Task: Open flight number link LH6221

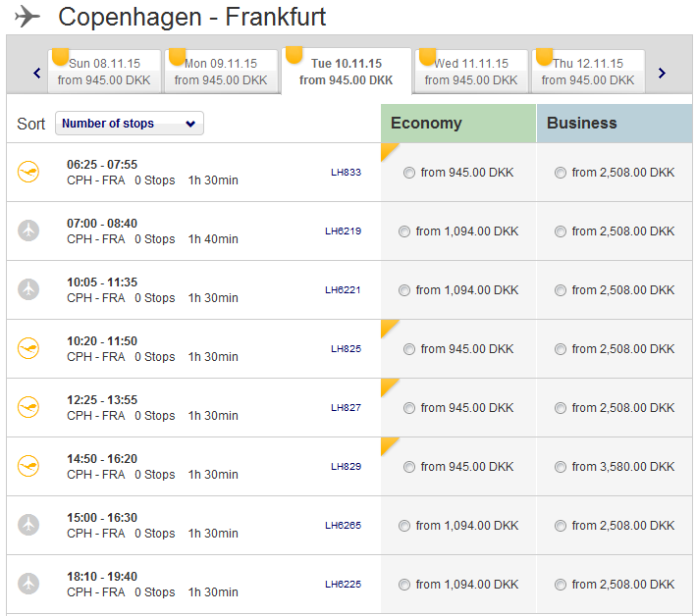Action: point(343,290)
